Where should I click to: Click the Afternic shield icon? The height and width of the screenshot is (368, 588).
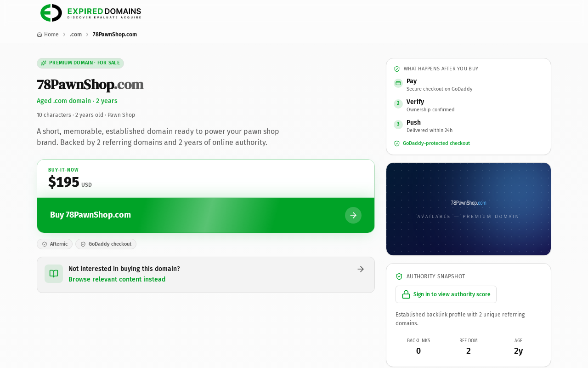click(45, 244)
